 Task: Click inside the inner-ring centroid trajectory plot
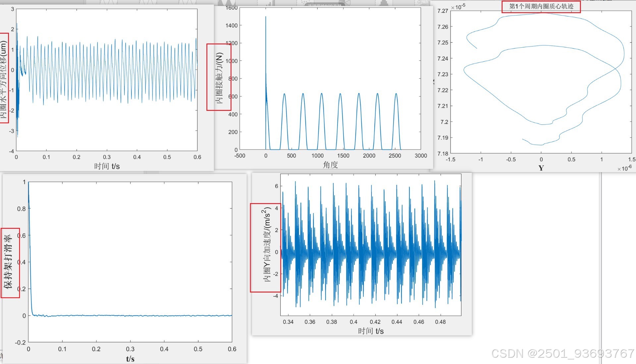coord(541,83)
